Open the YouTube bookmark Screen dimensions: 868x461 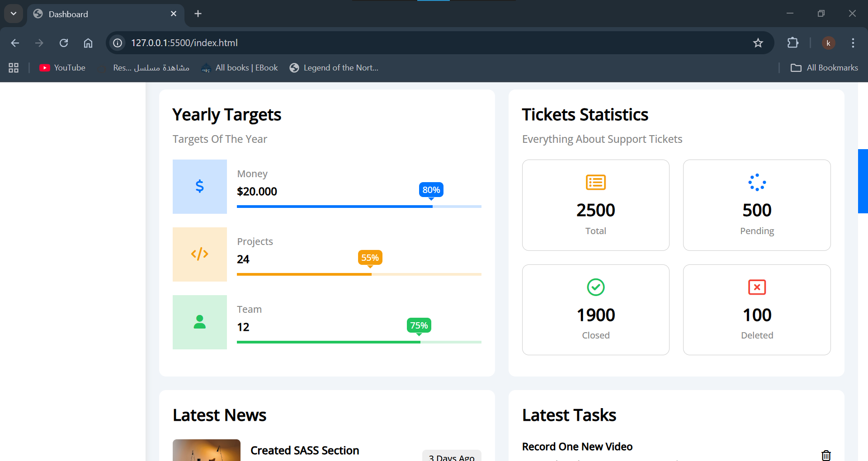point(62,67)
